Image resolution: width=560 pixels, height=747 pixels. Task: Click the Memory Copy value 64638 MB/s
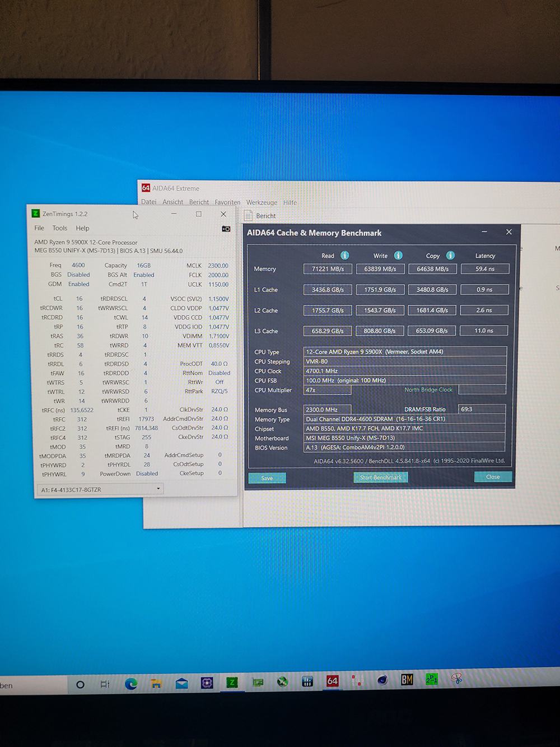coord(433,269)
